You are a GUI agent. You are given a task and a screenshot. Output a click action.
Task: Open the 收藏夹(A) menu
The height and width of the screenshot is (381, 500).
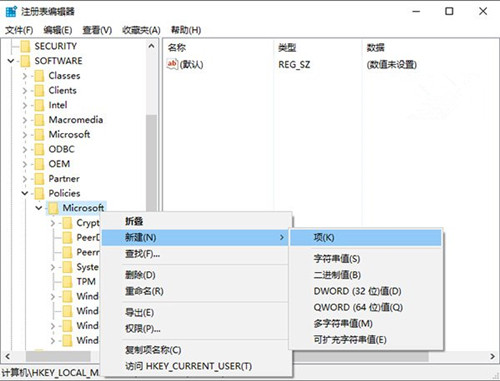[141, 30]
